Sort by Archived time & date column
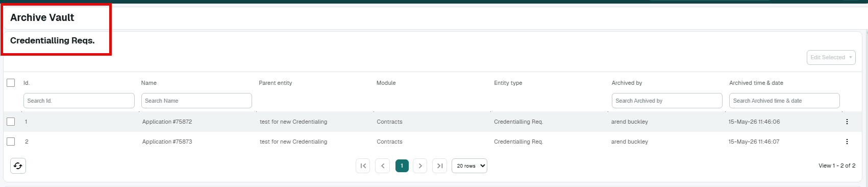This screenshot has width=868, height=187. click(756, 83)
